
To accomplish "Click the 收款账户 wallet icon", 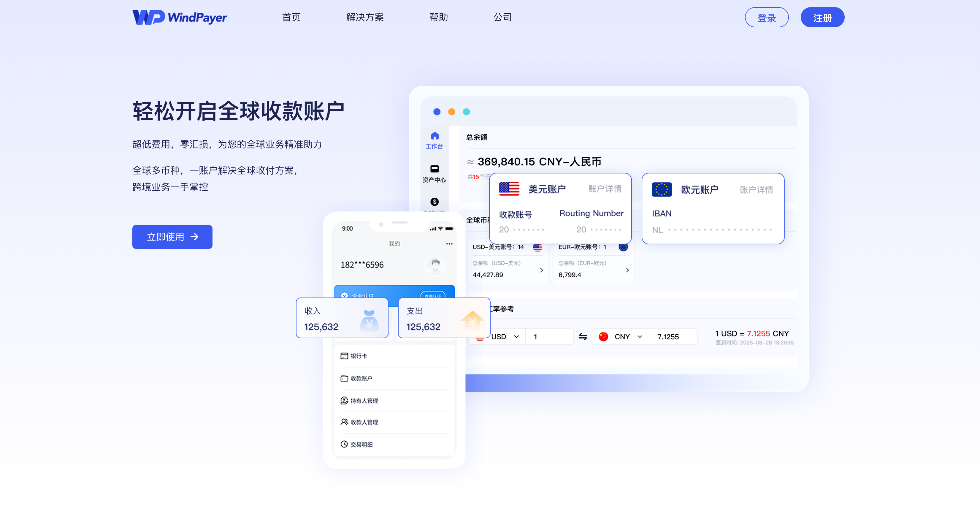I will (344, 378).
